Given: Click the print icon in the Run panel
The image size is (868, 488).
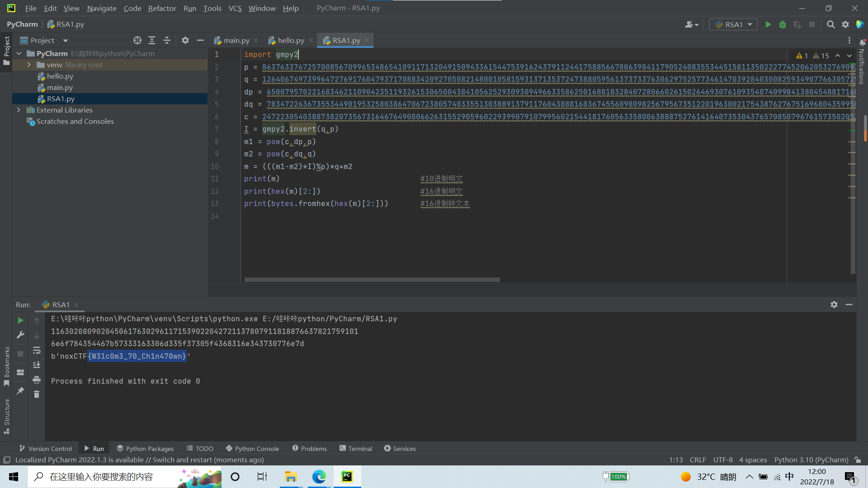Looking at the screenshot, I should (37, 380).
